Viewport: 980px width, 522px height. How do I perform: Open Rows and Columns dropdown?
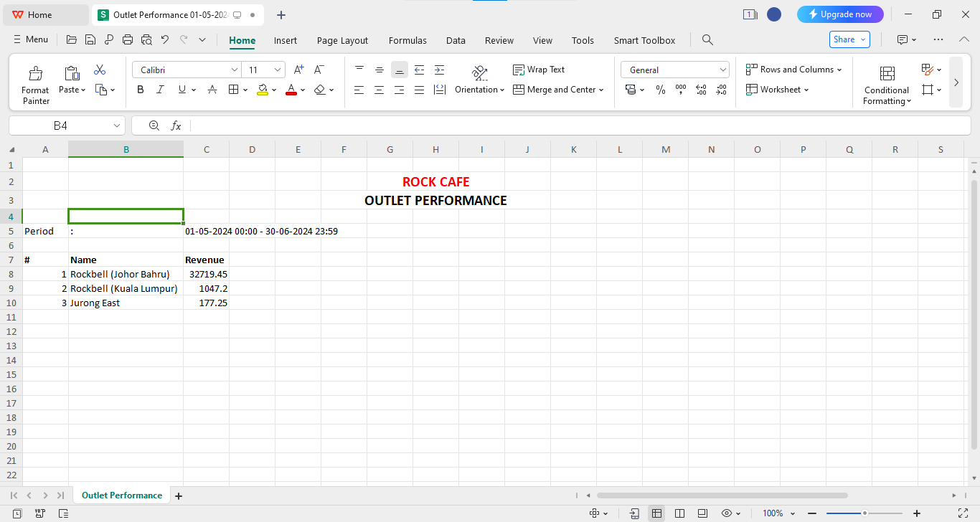point(794,70)
